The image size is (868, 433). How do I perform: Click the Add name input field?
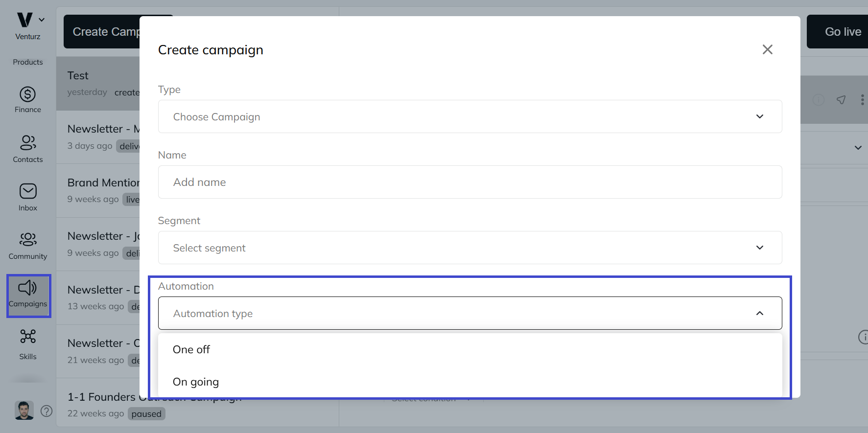click(469, 182)
